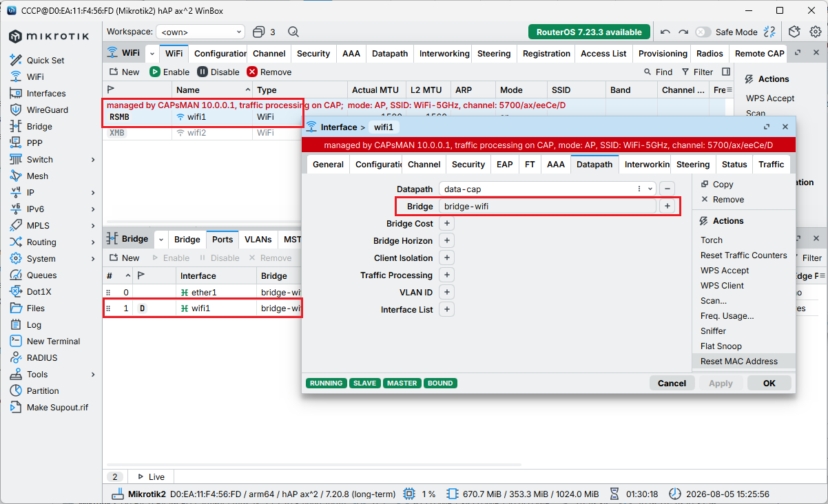Sort by Name column header in WiFi
The image size is (828, 504).
tap(212, 90)
